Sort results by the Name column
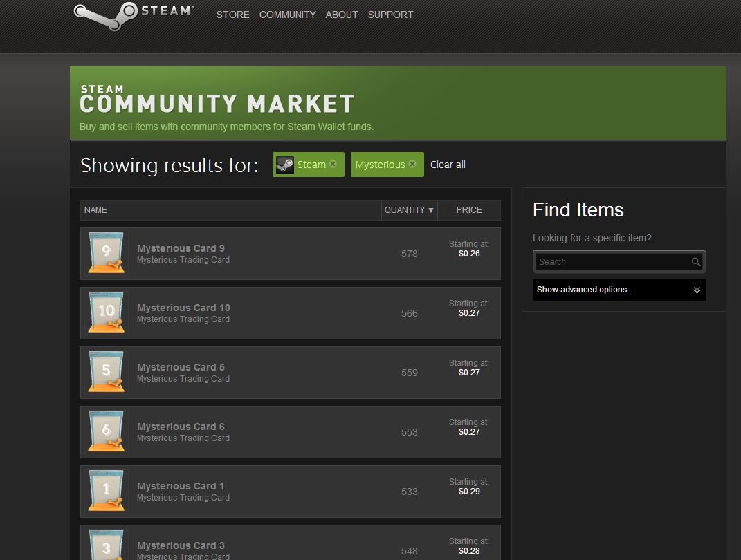Viewport: 741px width, 560px height. tap(95, 210)
